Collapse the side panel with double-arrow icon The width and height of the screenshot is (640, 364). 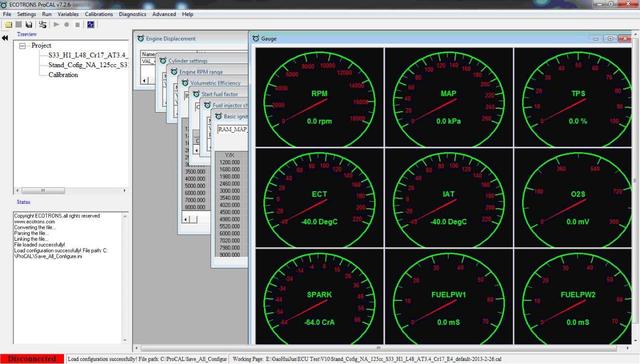[5, 38]
